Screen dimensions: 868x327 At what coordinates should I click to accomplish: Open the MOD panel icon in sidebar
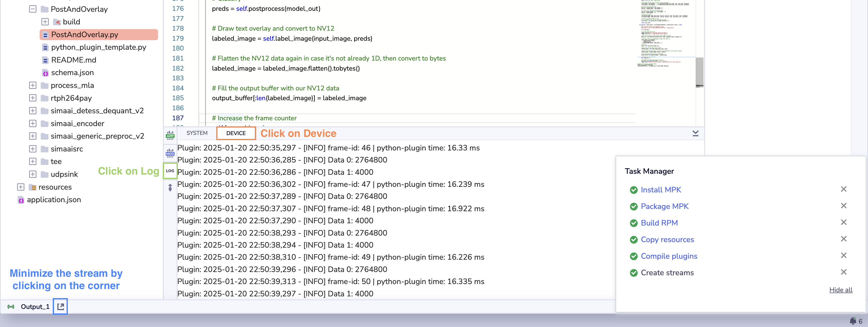click(x=170, y=153)
